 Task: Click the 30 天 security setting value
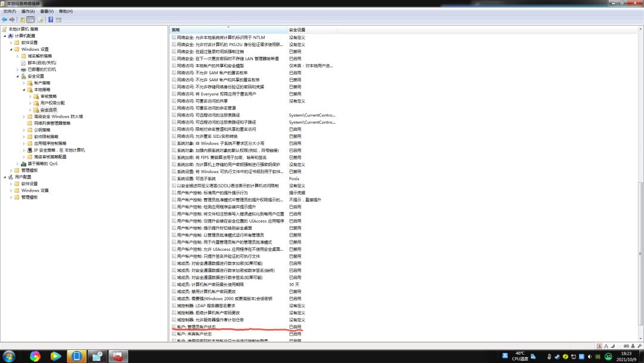(294, 284)
